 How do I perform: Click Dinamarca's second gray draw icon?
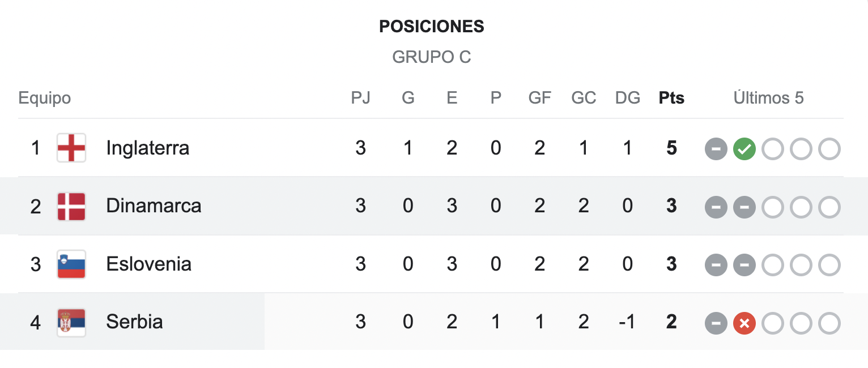pyautogui.click(x=744, y=207)
